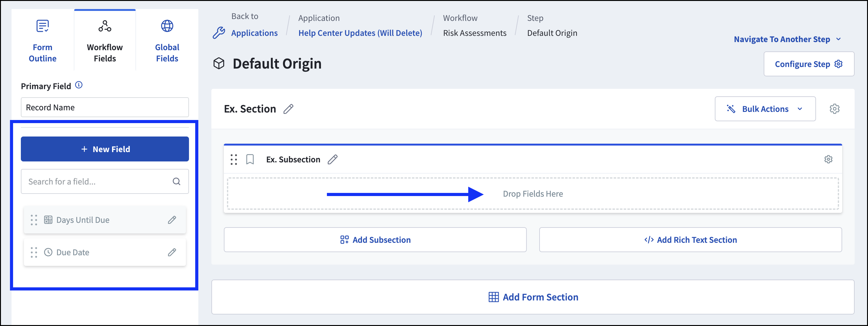868x326 pixels.
Task: Click the Add Rich Text Section button
Action: tap(691, 240)
